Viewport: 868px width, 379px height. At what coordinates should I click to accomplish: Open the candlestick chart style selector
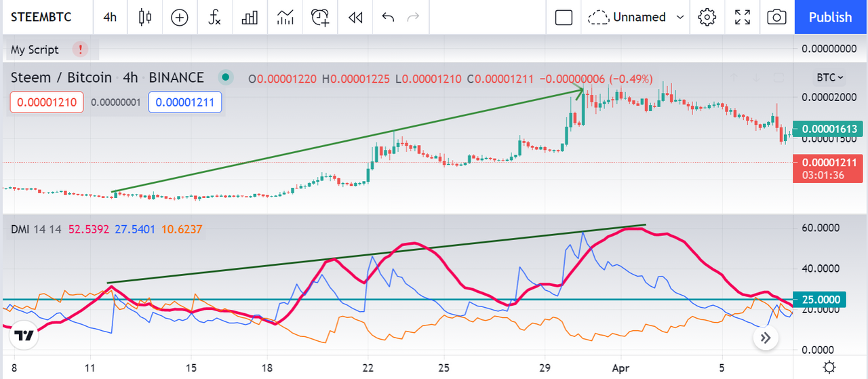click(x=144, y=17)
